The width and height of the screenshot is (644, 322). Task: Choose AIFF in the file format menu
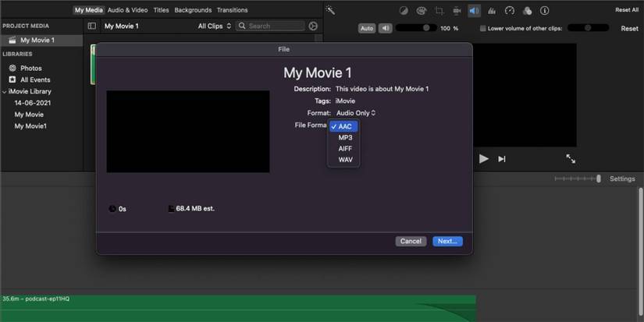[x=343, y=148]
